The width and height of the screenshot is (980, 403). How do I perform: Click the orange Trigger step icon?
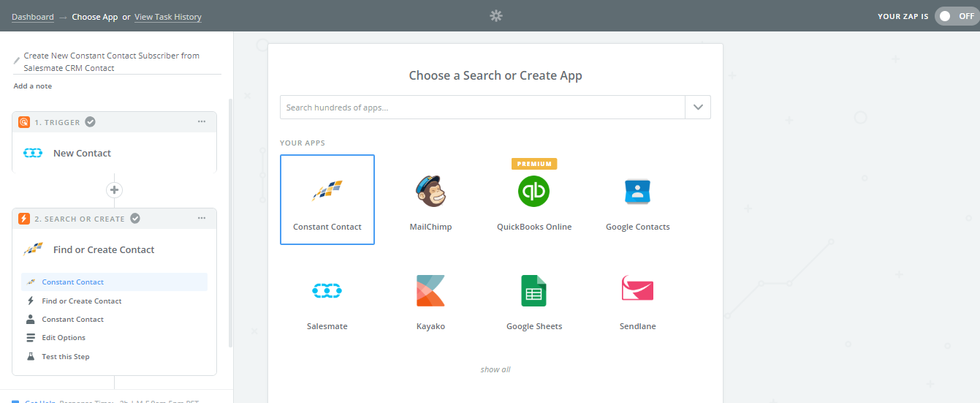pyautogui.click(x=24, y=122)
